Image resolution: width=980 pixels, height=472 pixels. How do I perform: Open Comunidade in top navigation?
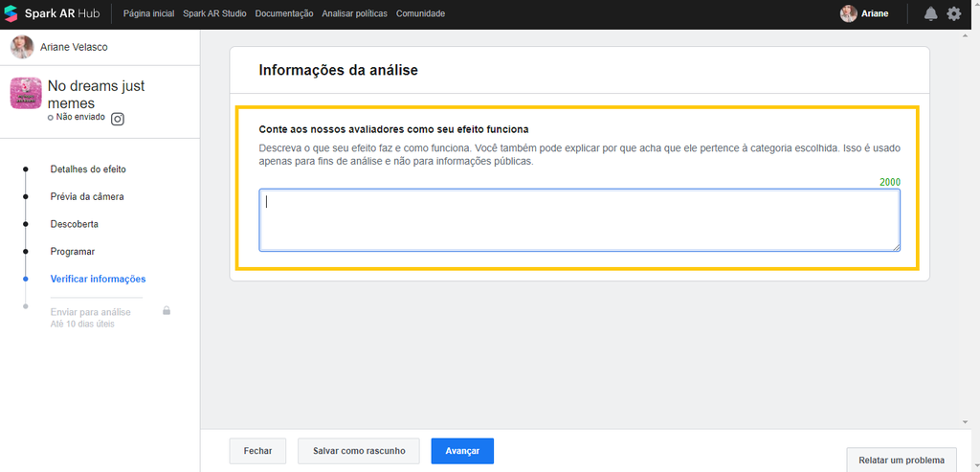click(421, 13)
